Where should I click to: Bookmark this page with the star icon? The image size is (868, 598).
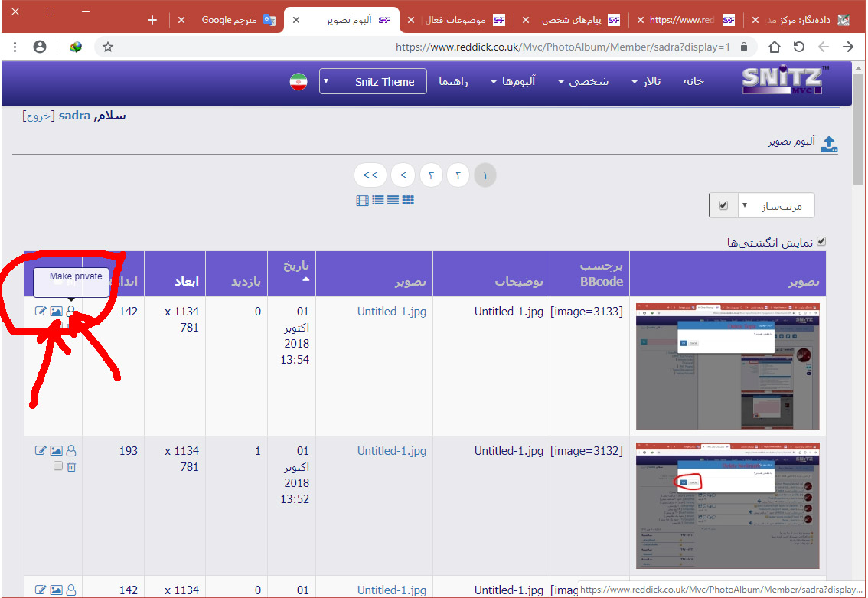coord(108,47)
